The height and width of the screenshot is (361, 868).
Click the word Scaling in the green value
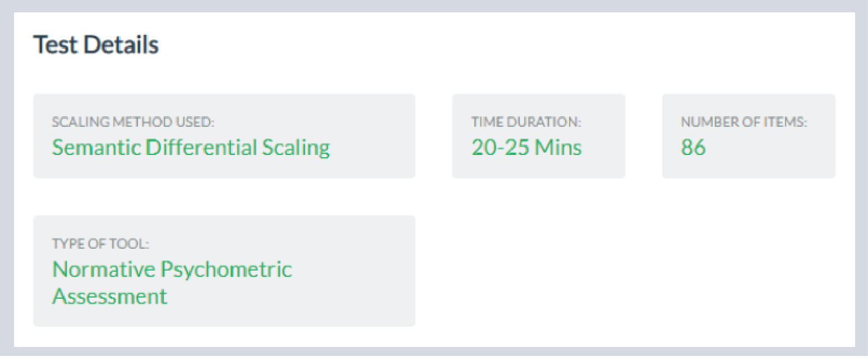(296, 148)
